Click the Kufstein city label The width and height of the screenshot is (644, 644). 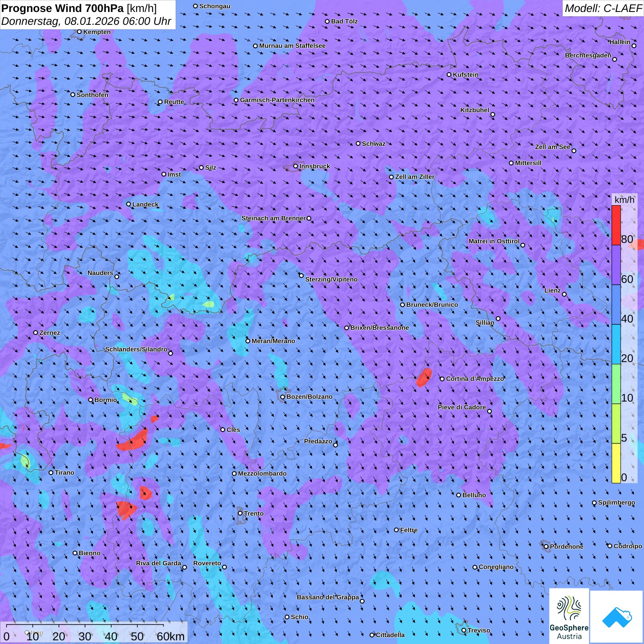[466, 75]
